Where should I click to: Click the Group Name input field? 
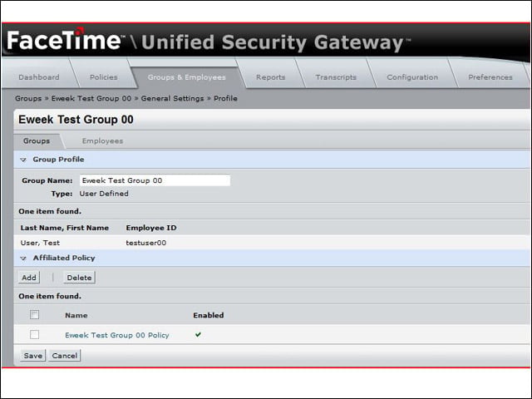tap(155, 180)
